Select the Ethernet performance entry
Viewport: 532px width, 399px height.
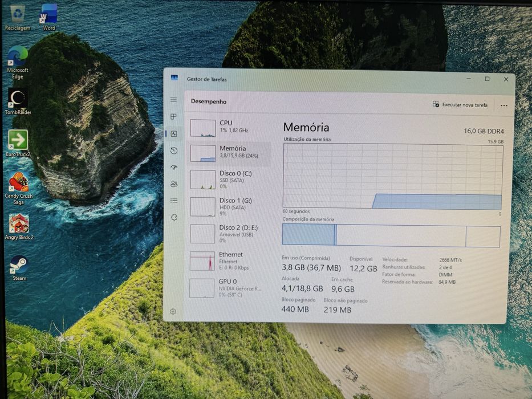point(229,260)
